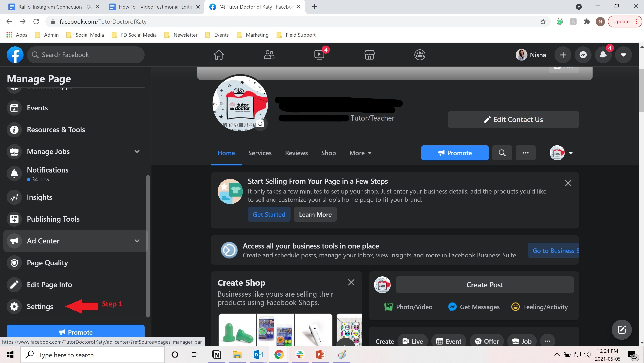
Task: Switch to the Reviews tab
Action: (x=296, y=153)
